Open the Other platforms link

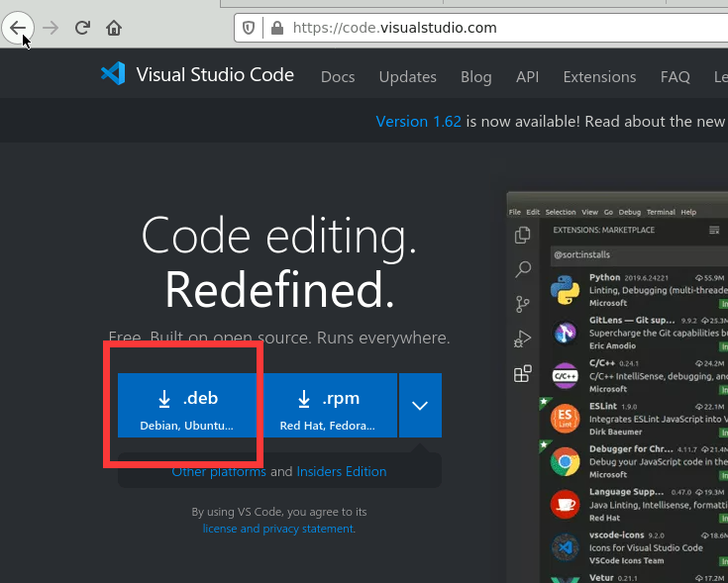coord(219,472)
